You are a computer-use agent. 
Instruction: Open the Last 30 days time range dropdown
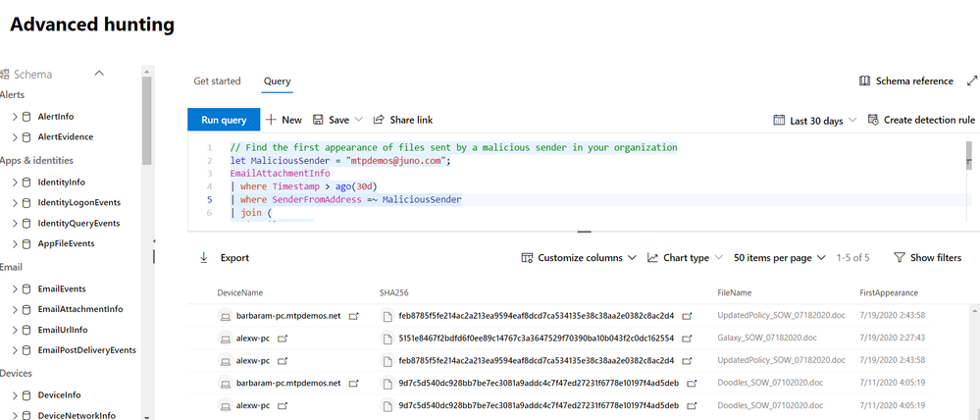(816, 121)
